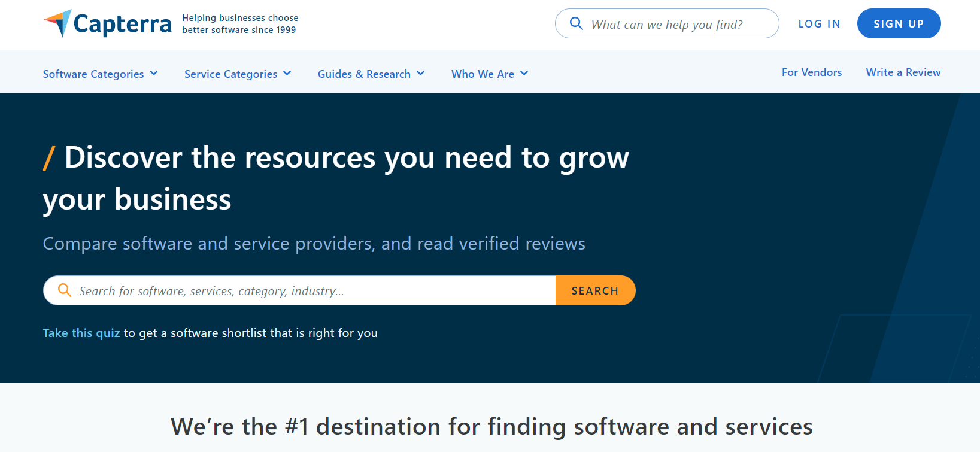Click the Capterra wordmark text in header
The width and height of the screenshot is (980, 452).
(122, 25)
